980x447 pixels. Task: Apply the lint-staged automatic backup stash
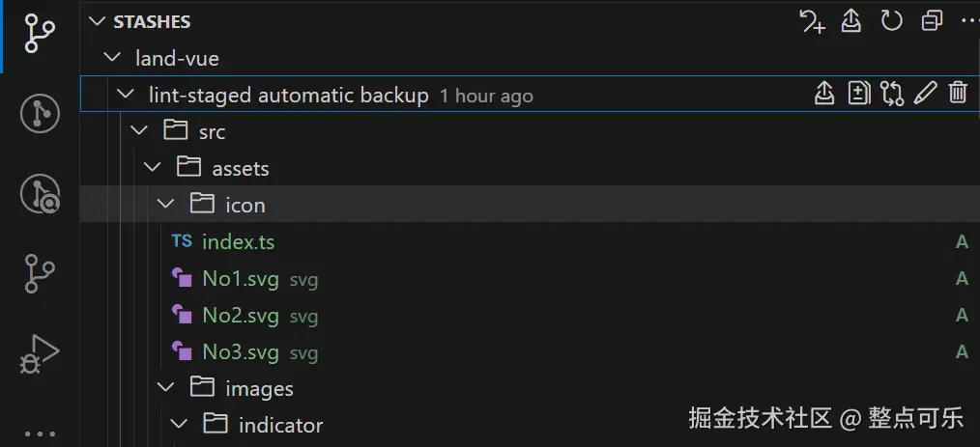823,94
